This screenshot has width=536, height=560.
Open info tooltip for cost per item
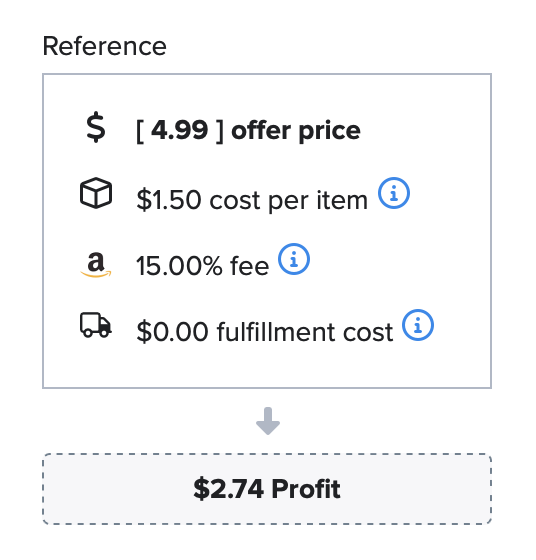tap(394, 193)
